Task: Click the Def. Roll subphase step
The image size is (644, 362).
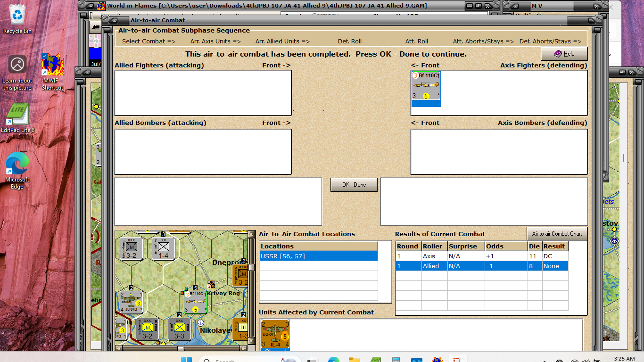Action: click(350, 41)
